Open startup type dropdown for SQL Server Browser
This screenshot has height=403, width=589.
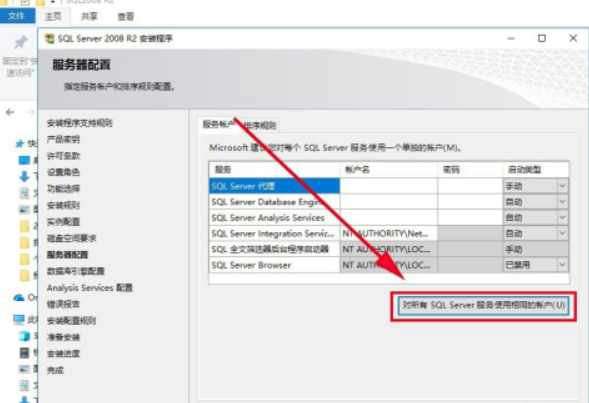(562, 265)
